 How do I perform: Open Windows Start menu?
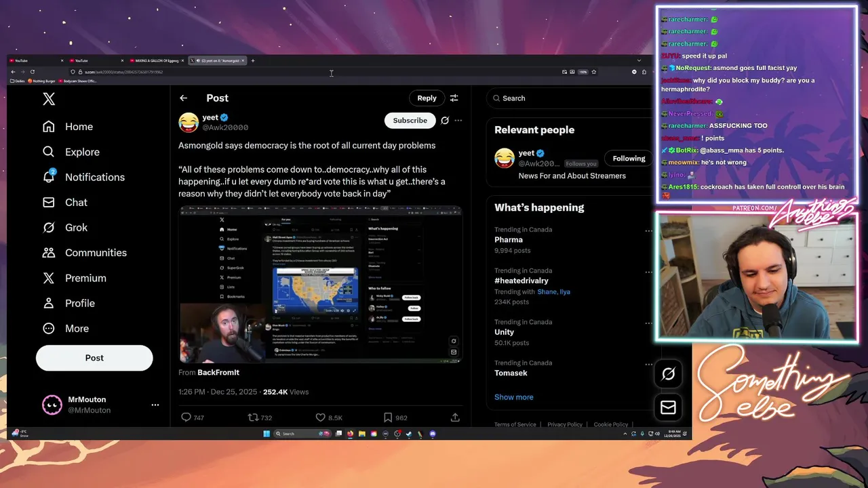(267, 434)
